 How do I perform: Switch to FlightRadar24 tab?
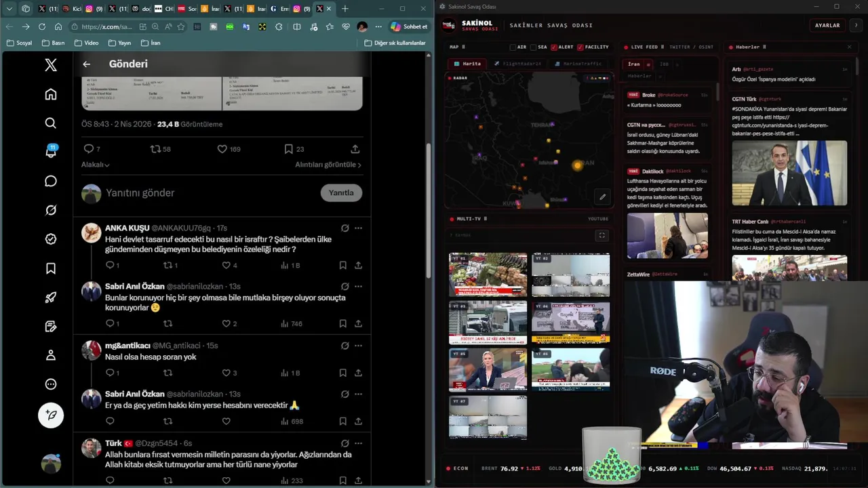(518, 64)
